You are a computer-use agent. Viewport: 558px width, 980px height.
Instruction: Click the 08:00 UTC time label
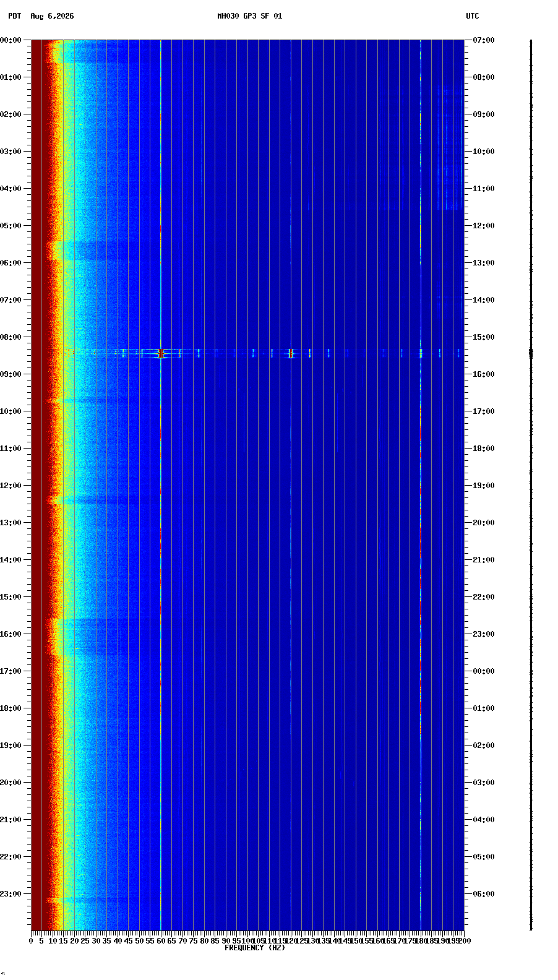(x=484, y=77)
